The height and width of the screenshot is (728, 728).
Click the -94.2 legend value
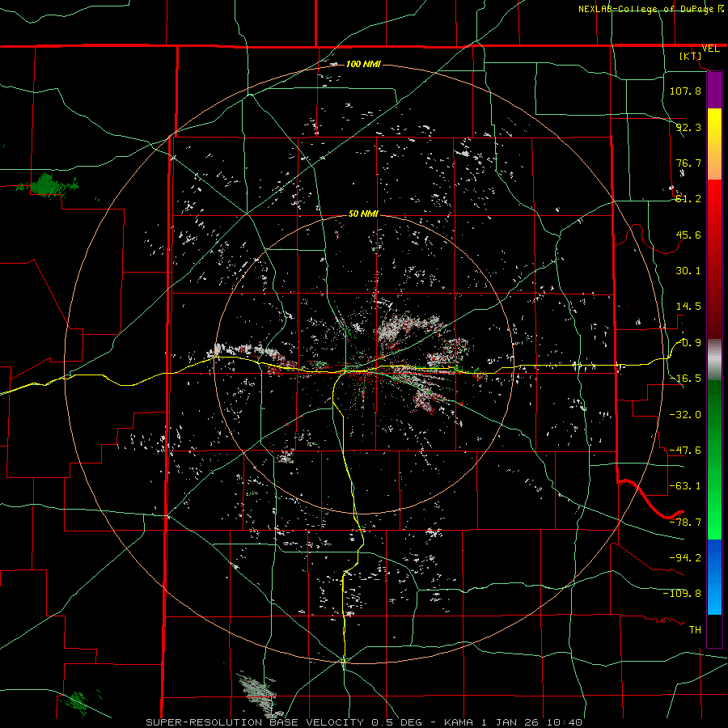[685, 558]
